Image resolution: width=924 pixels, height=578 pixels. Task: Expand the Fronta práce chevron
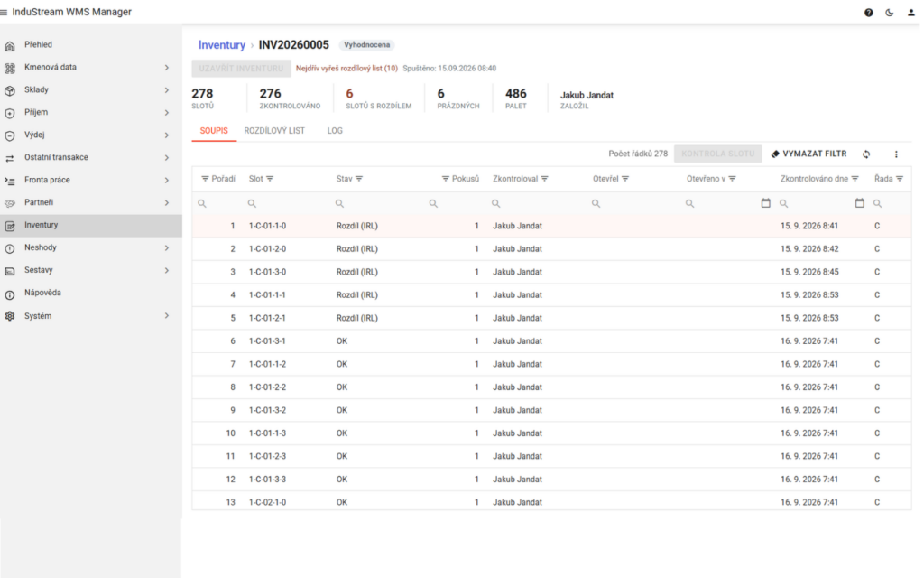coord(167,181)
